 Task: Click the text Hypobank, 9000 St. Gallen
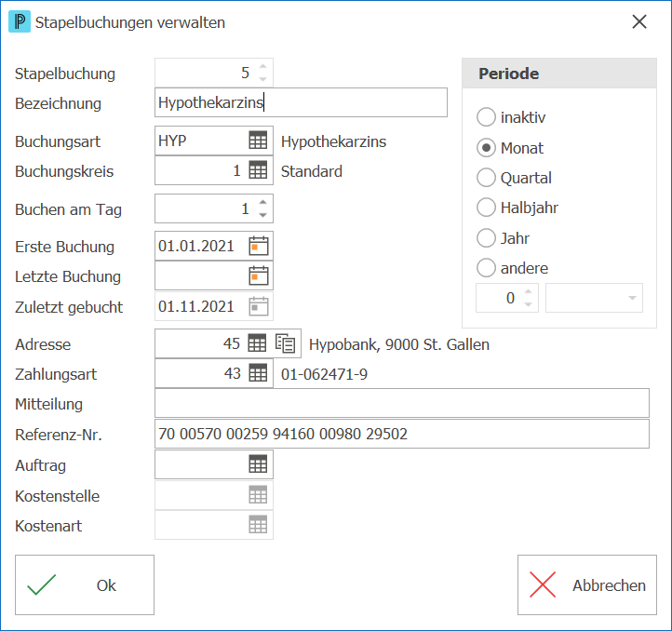pyautogui.click(x=399, y=344)
